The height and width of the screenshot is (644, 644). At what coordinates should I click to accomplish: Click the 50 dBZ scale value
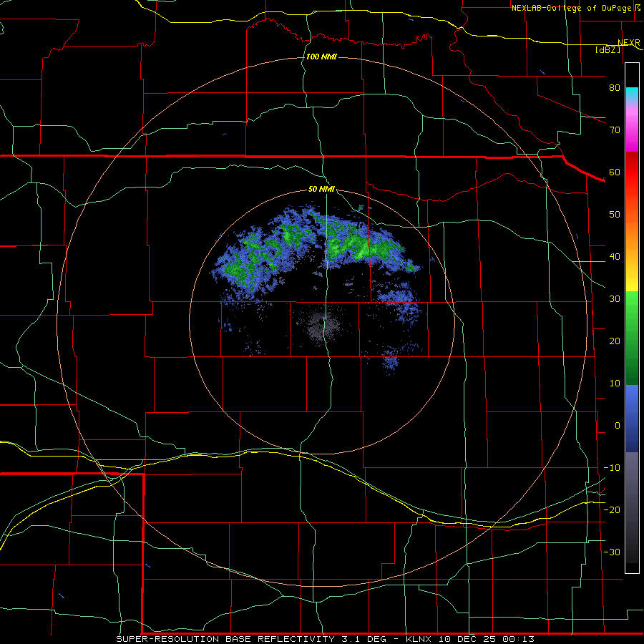615,215
